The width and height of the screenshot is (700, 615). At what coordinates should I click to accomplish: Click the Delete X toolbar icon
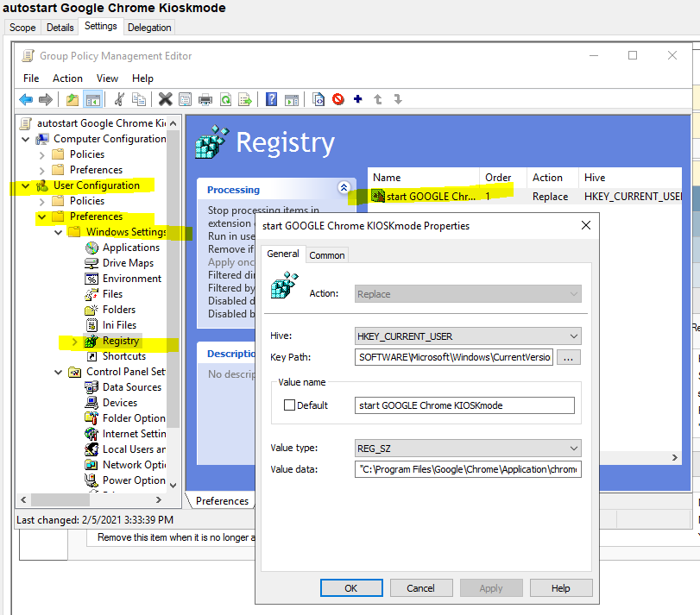(165, 99)
